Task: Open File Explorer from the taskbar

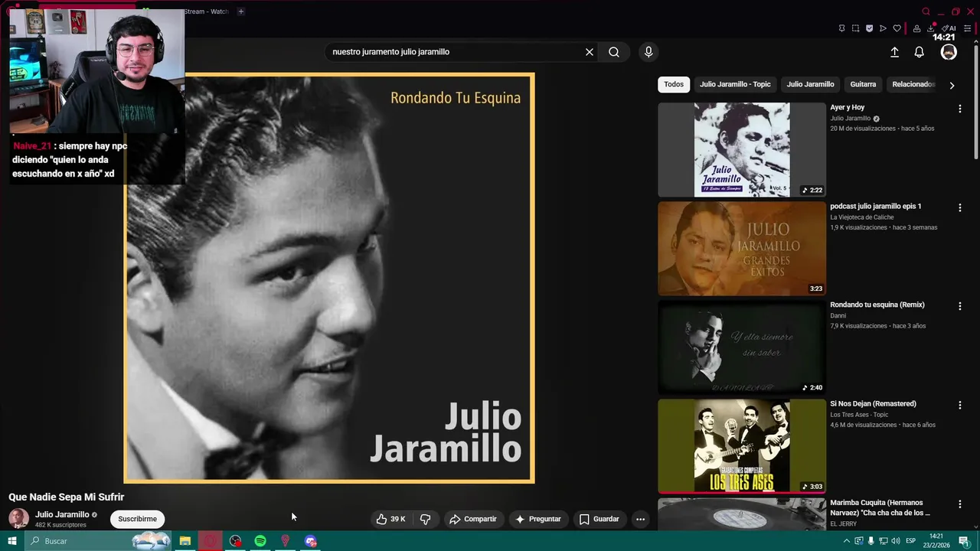Action: [x=185, y=541]
